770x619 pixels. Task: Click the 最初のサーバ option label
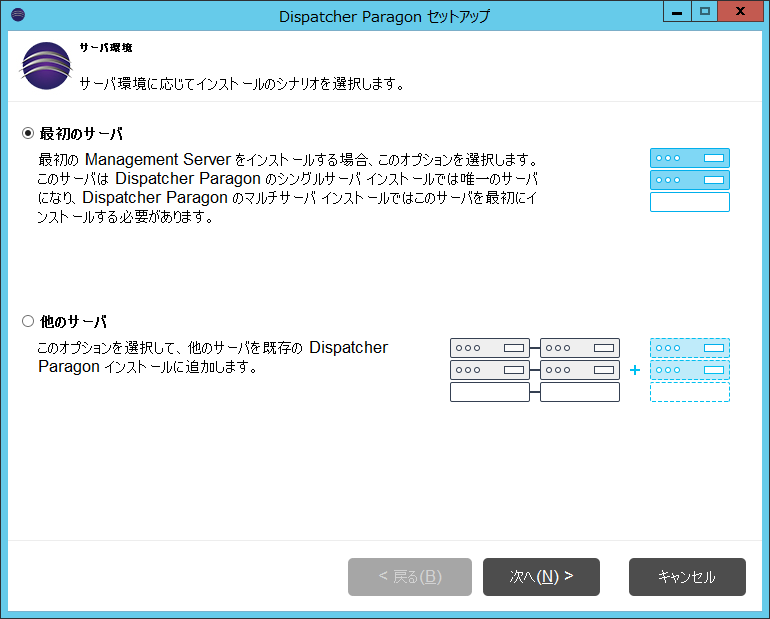click(x=81, y=133)
